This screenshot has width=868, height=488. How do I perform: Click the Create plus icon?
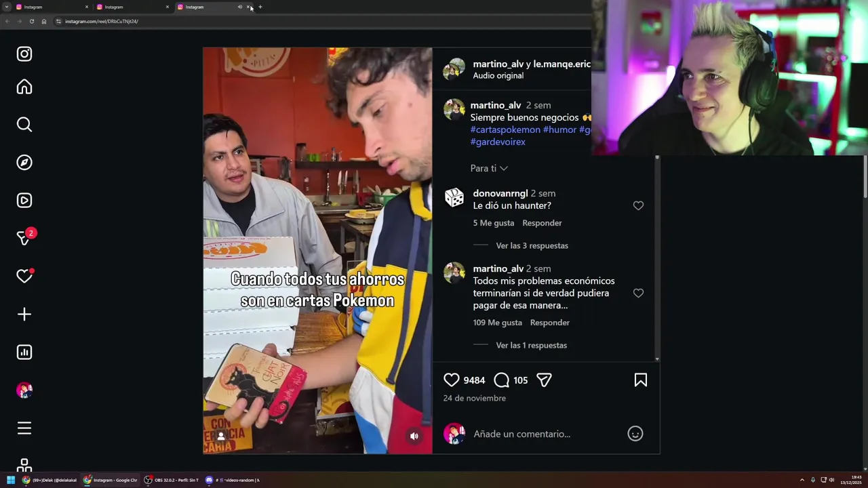(x=24, y=314)
